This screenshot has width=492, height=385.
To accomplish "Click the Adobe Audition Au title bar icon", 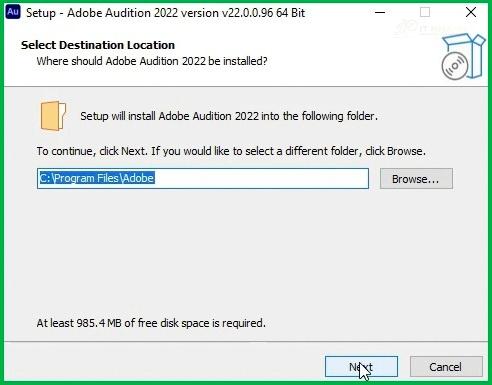I will point(13,12).
